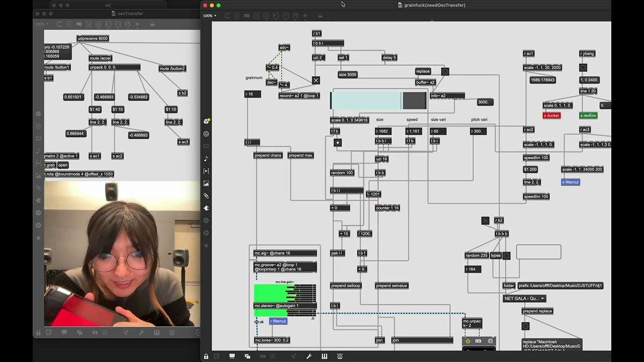This screenshot has height=362, width=644.
Task: Open the sequences browser icon in grainfuck sidebar
Action: pos(206,171)
